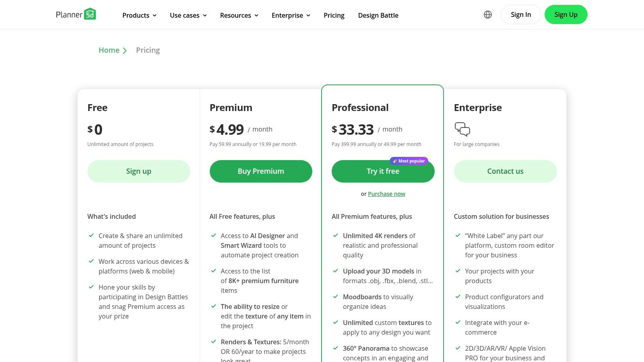Open the Resources dropdown menu
The height and width of the screenshot is (362, 644).
click(239, 15)
